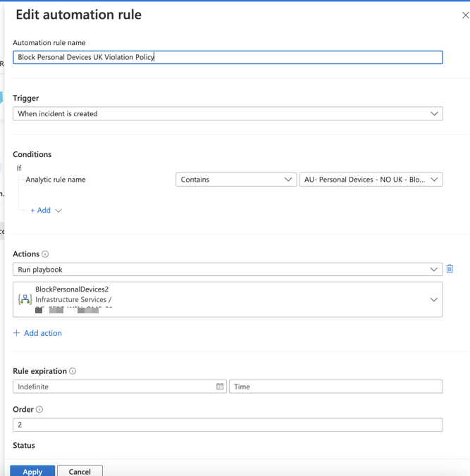The image size is (470, 476).
Task: Expand the analytic rule name value dropdown
Action: pos(371,180)
